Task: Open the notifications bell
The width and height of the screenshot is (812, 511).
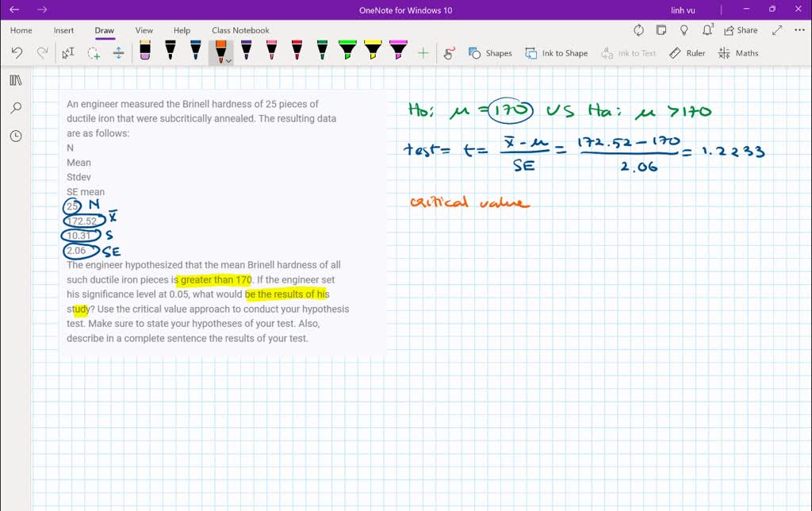Action: pos(707,30)
